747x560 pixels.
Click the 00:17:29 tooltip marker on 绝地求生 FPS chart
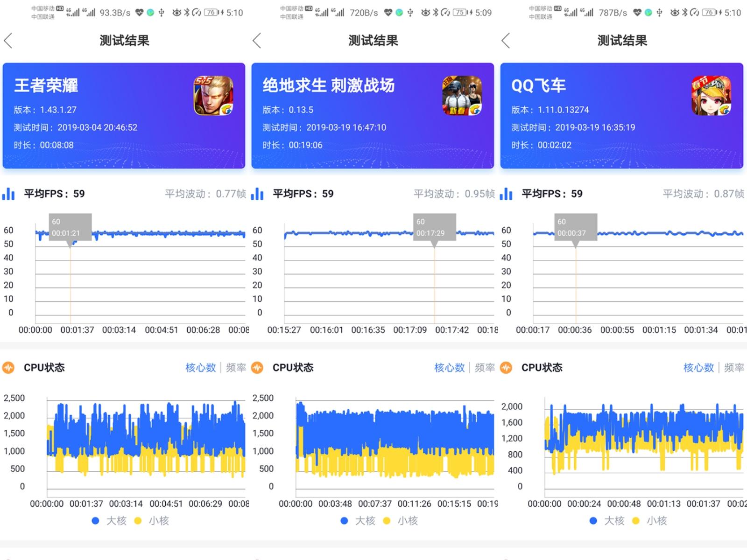[435, 227]
